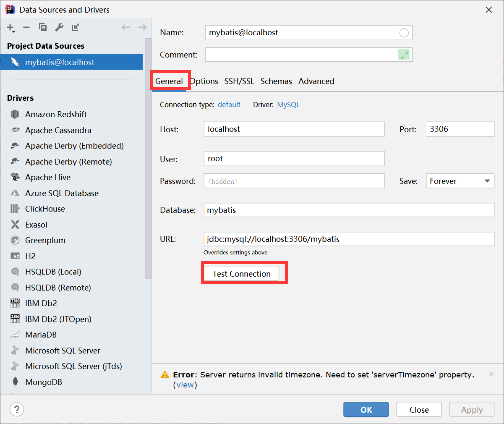Close the Data Sources and Drivers dialog
The height and width of the screenshot is (424, 504).
(489, 10)
